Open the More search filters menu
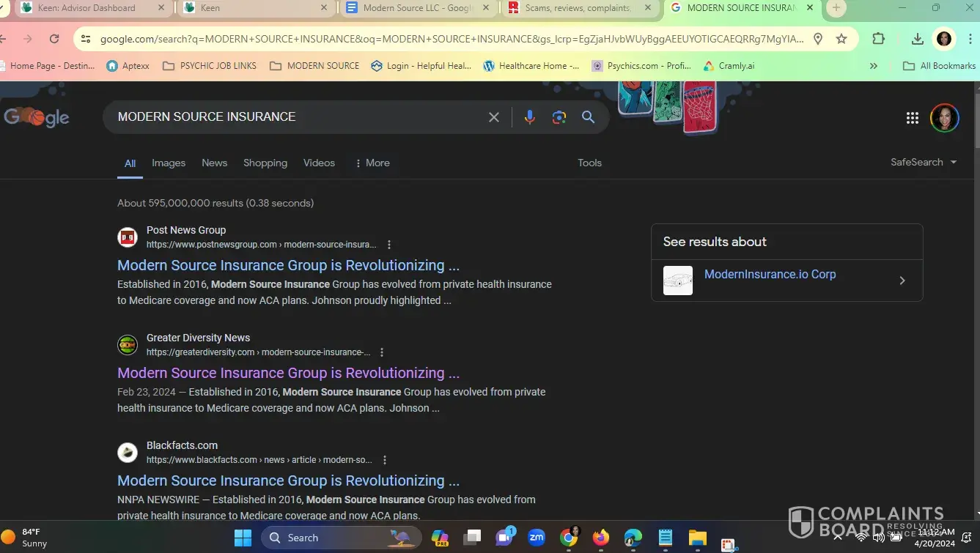980x553 pixels. tap(372, 163)
